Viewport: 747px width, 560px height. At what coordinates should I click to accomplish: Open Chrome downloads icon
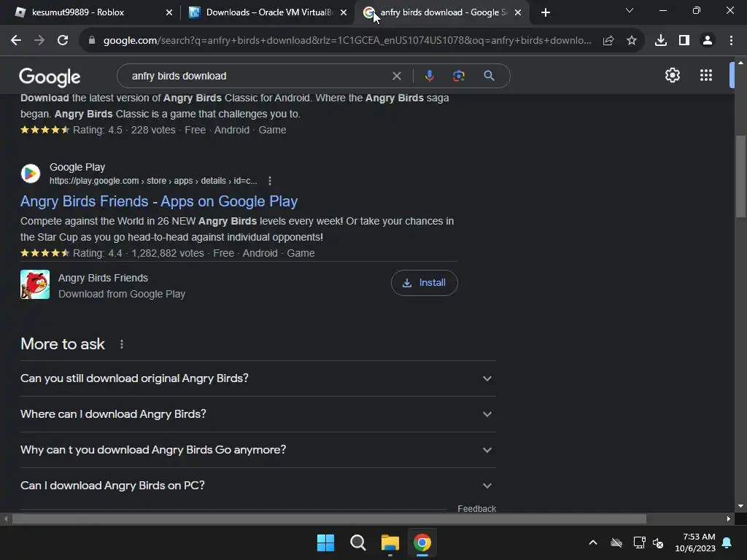tap(660, 41)
